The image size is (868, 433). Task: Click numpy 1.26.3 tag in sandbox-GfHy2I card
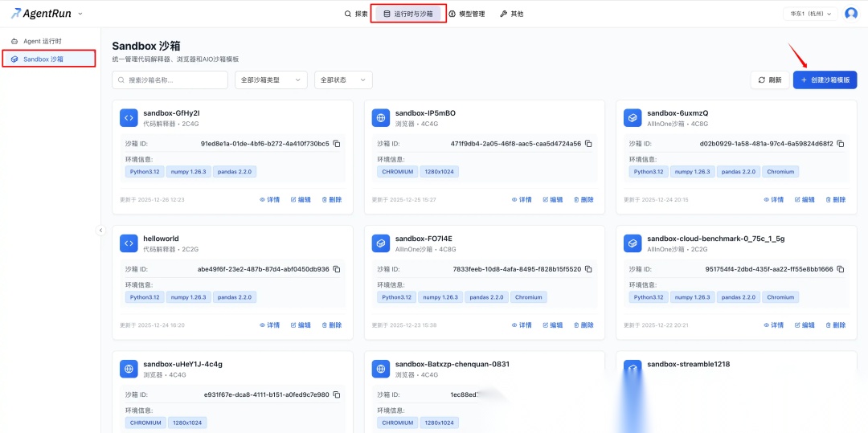pos(188,171)
